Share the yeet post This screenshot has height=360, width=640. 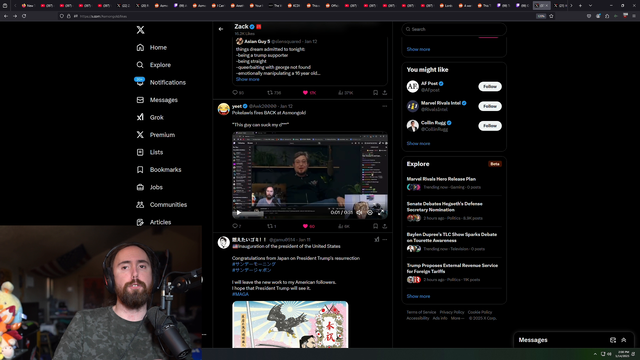(x=384, y=226)
